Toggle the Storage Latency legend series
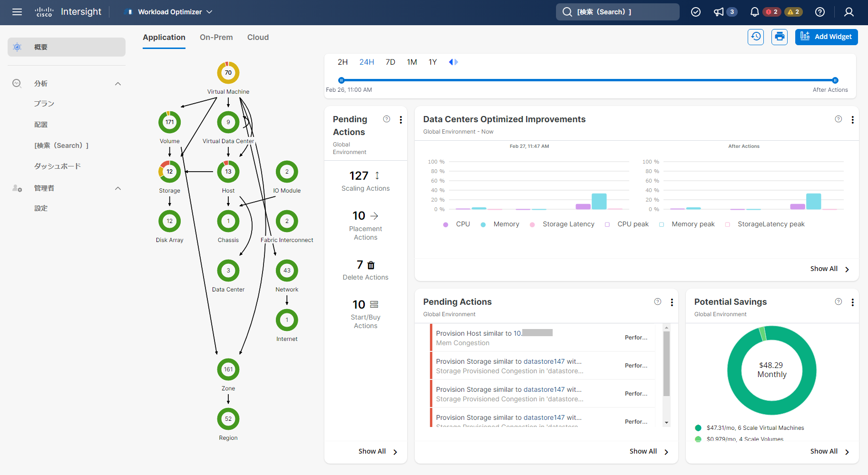The height and width of the screenshot is (475, 868). (562, 224)
